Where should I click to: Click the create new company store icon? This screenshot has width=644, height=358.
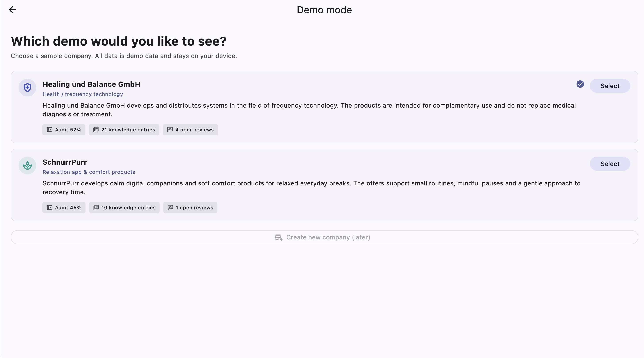click(278, 237)
